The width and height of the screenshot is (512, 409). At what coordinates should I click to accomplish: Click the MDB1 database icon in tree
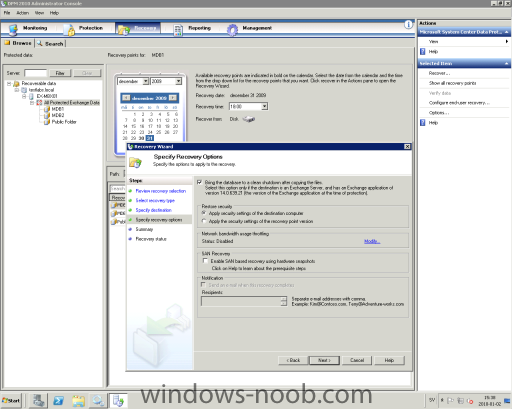[x=47, y=109]
